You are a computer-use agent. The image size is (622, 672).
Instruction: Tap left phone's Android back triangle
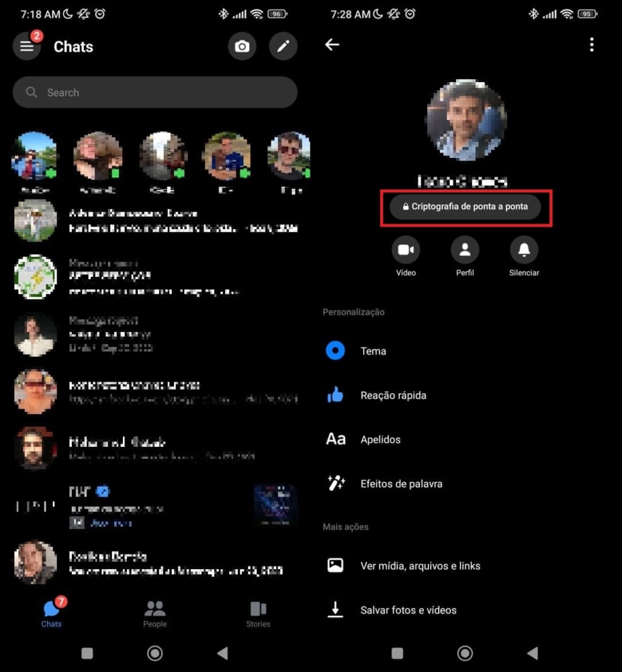(222, 653)
